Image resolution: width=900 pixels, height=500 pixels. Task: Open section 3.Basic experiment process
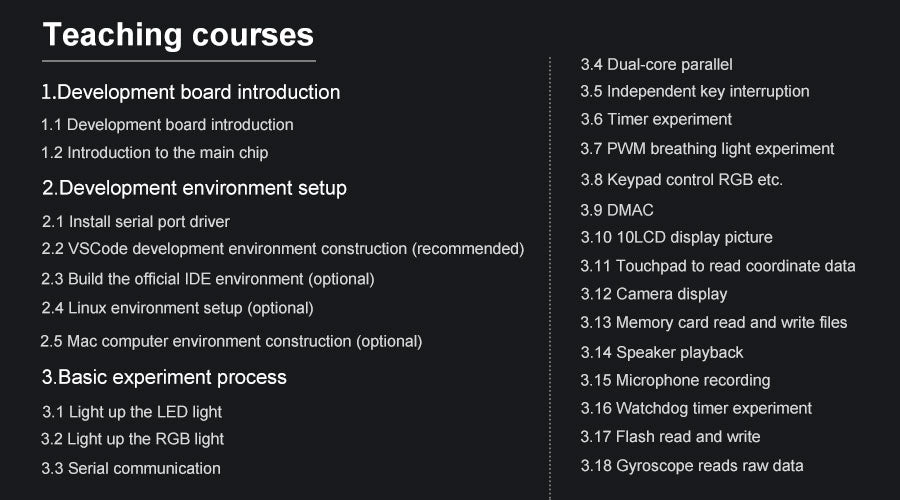pos(164,377)
